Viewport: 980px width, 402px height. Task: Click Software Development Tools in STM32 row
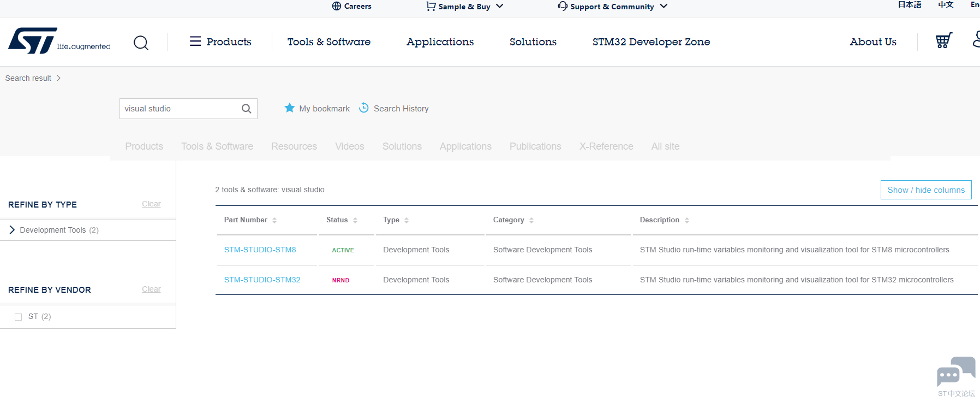coord(542,280)
